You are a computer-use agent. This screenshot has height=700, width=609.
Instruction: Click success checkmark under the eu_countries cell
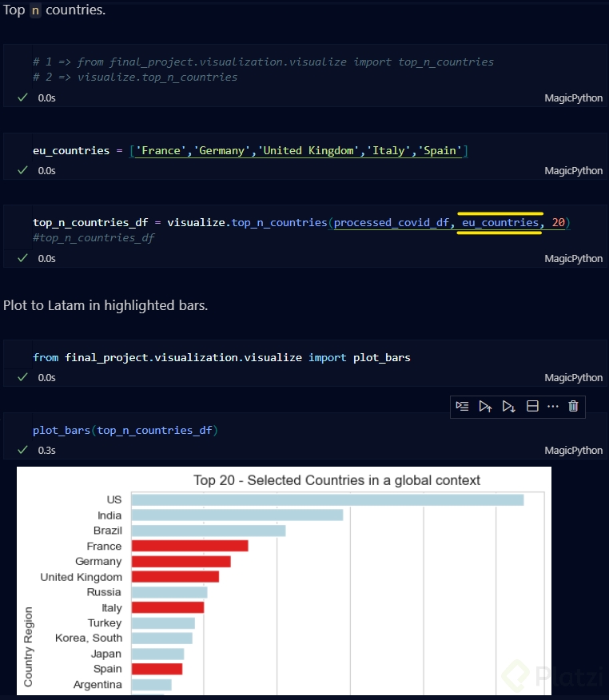(x=22, y=170)
